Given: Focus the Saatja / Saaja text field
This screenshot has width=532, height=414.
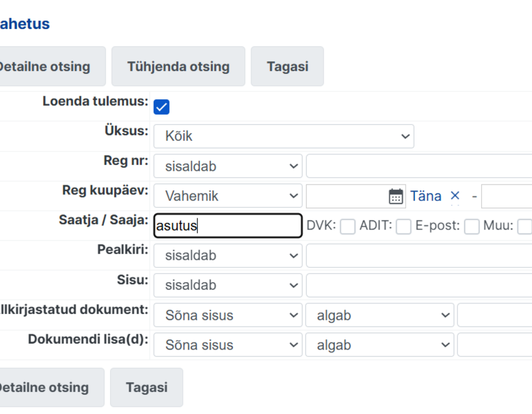Looking at the screenshot, I should (x=228, y=226).
